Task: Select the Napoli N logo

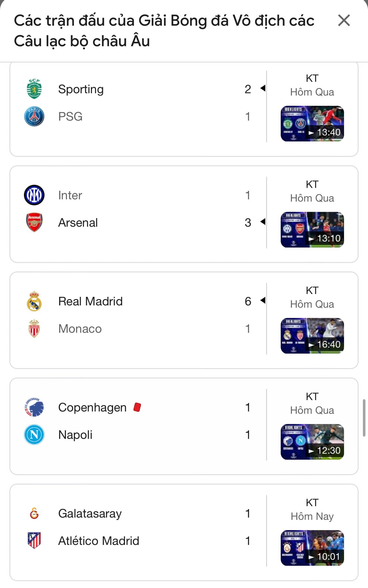Action: pos(34,435)
